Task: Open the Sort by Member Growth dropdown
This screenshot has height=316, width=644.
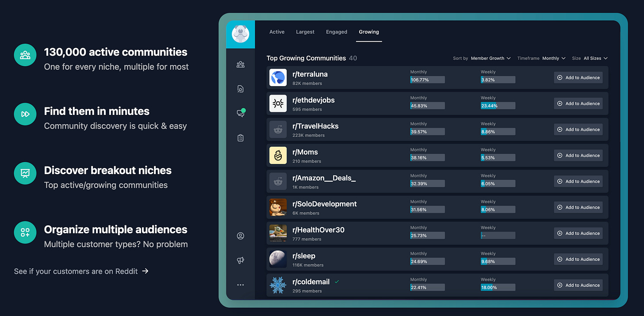Action: (491, 58)
